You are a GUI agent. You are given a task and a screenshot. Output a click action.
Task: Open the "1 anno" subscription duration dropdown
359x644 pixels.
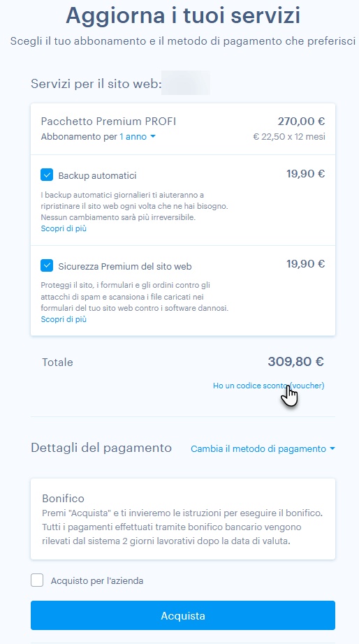pos(138,137)
